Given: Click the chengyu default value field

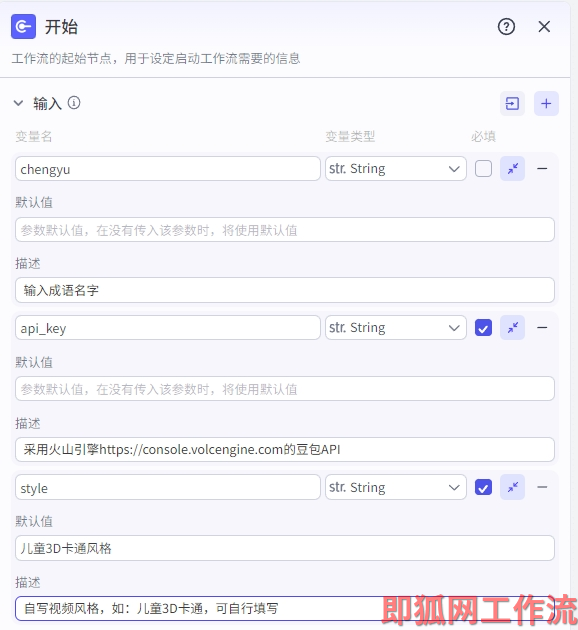Looking at the screenshot, I should [285, 230].
